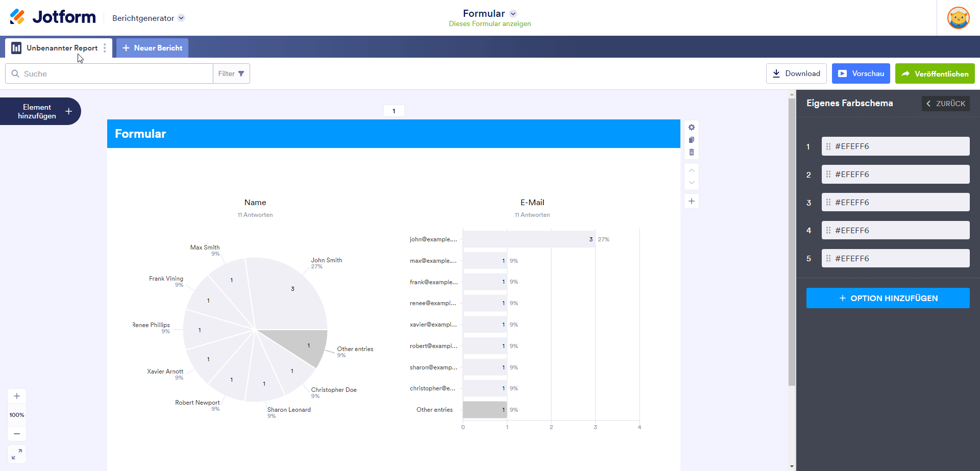Expand the Berichtgenerator dropdown

click(181, 18)
